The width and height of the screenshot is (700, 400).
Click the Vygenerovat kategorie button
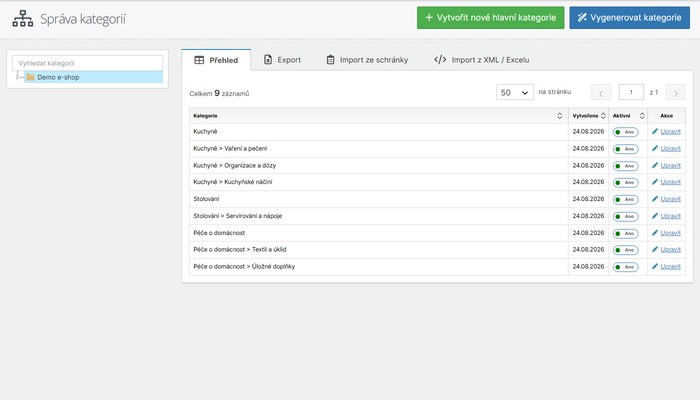(629, 17)
